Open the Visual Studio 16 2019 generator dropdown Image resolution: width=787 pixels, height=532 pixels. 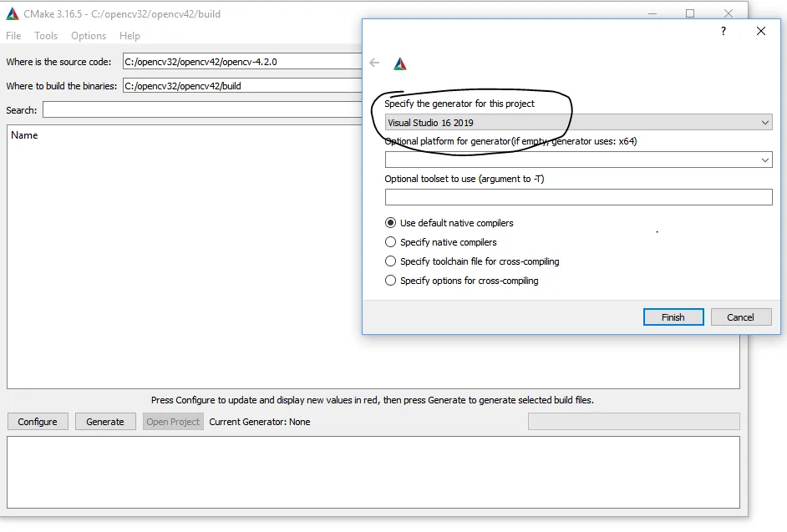(x=579, y=123)
